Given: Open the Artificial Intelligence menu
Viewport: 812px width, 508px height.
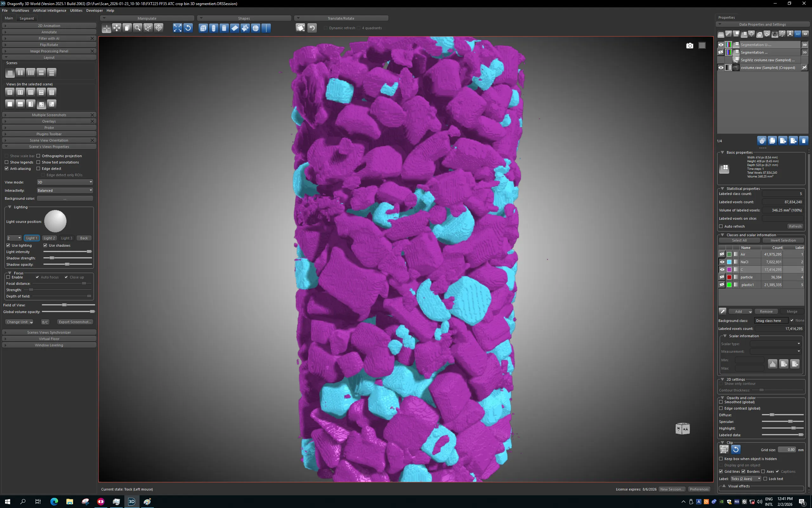Looking at the screenshot, I should point(50,10).
